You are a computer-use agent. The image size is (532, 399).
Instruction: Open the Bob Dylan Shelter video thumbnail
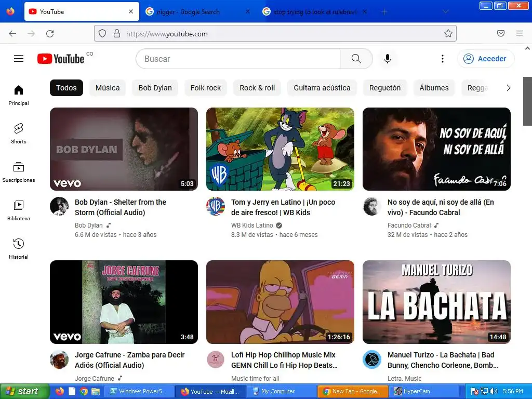pyautogui.click(x=124, y=149)
